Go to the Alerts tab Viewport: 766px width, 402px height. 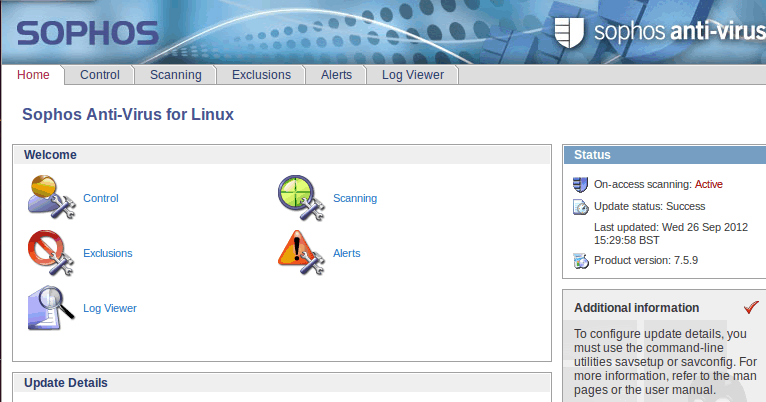point(336,75)
